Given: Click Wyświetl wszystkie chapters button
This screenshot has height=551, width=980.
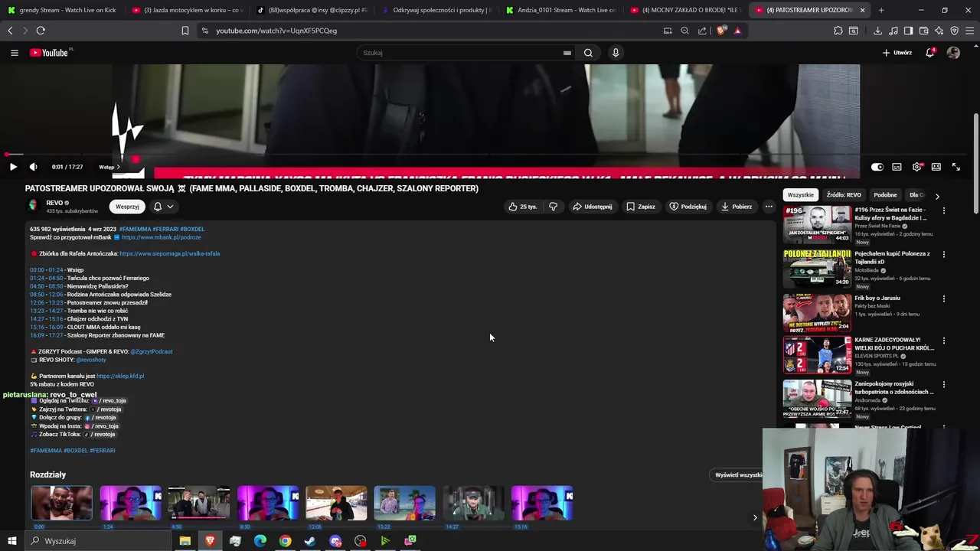Looking at the screenshot, I should (x=740, y=475).
